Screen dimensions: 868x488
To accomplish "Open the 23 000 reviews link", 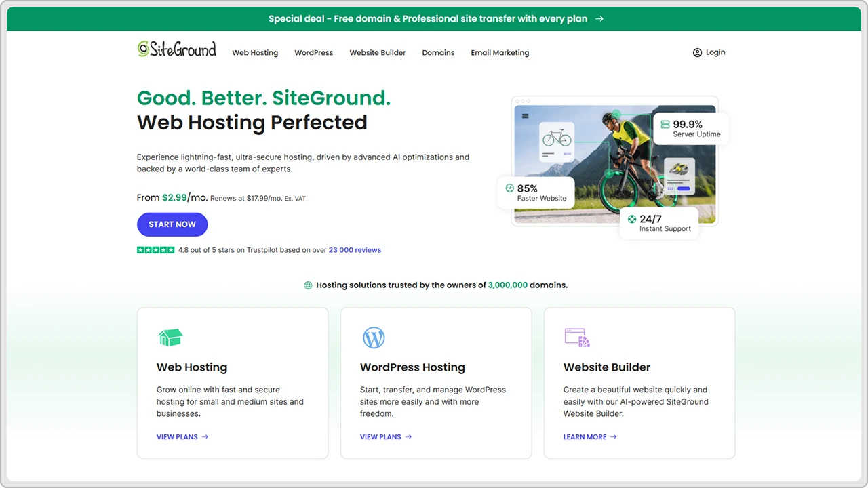I will coord(355,250).
